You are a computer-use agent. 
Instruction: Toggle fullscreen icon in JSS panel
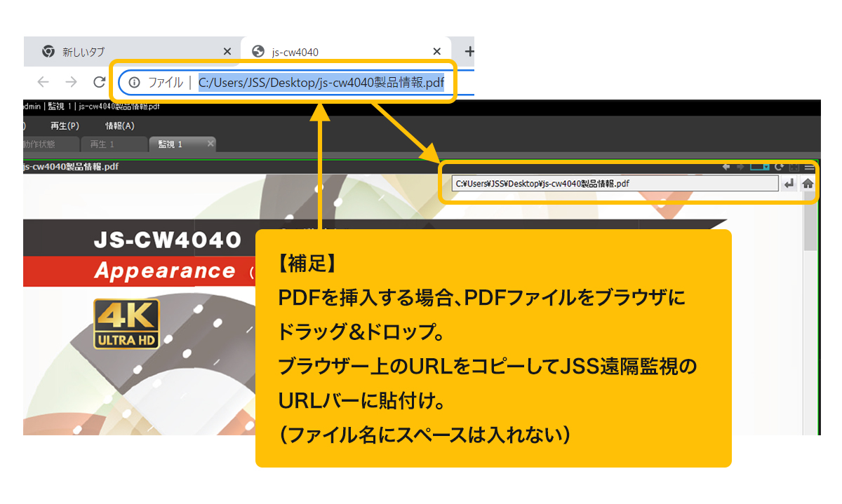[794, 167]
